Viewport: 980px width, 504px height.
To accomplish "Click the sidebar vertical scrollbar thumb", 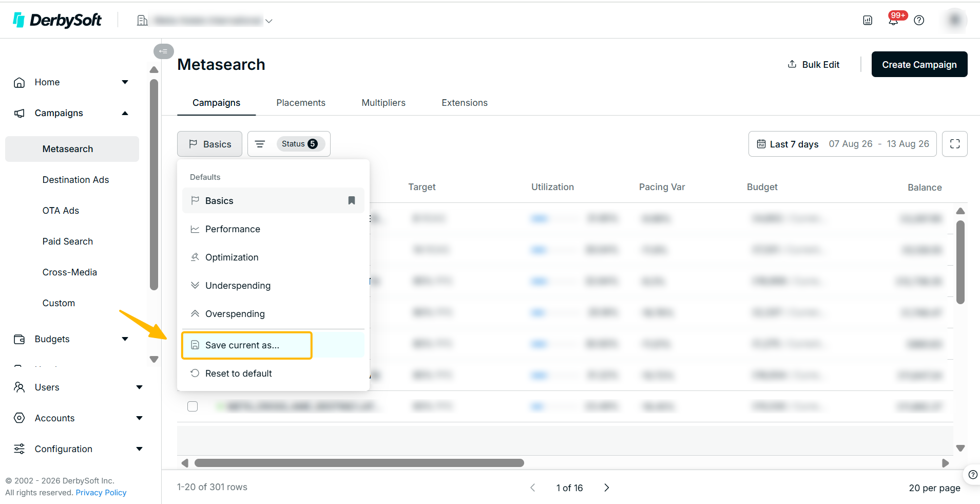I will [154, 185].
